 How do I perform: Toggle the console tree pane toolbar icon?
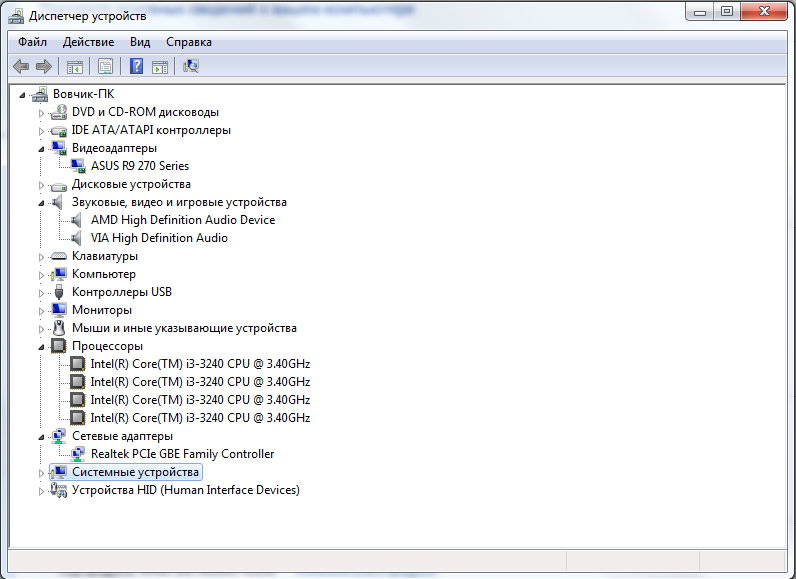[x=75, y=66]
